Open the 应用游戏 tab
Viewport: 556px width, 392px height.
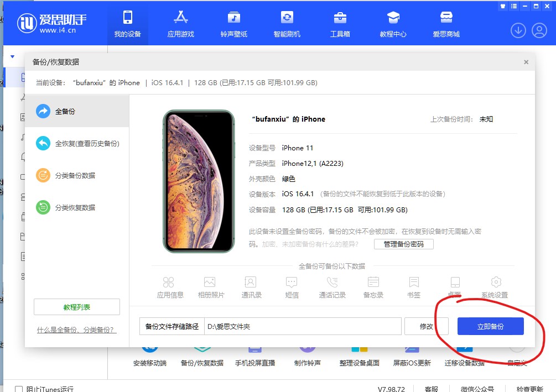point(180,24)
